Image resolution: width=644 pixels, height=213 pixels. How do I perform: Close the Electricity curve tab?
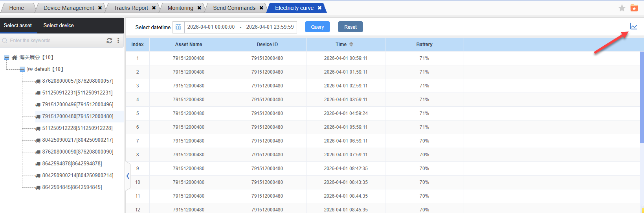[319, 8]
